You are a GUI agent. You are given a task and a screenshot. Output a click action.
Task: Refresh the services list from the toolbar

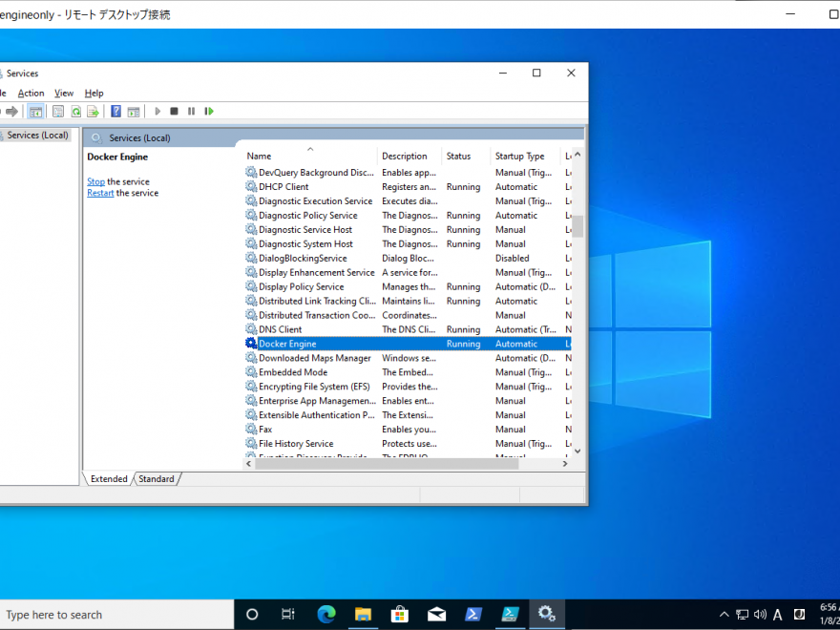tap(76, 112)
